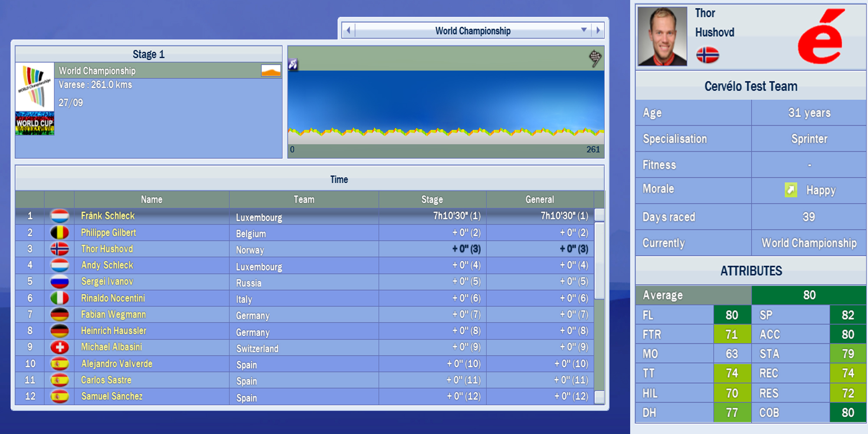Click scroll down button of results list

tap(599, 397)
